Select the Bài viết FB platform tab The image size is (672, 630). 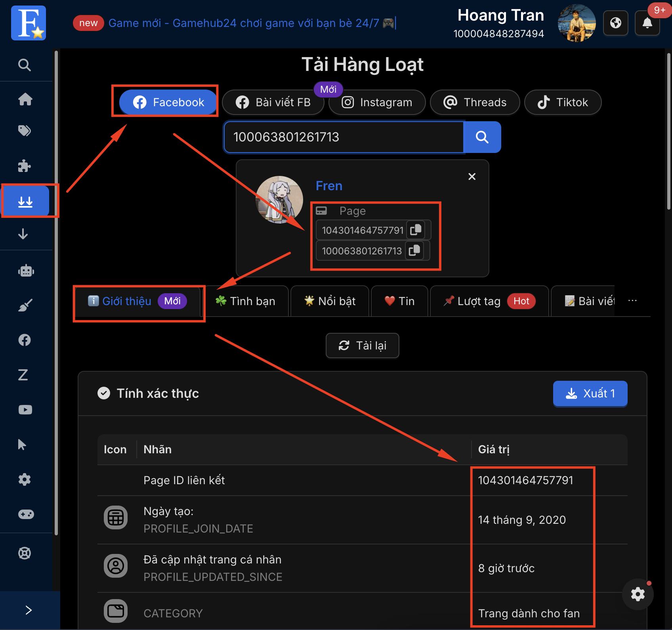click(273, 102)
